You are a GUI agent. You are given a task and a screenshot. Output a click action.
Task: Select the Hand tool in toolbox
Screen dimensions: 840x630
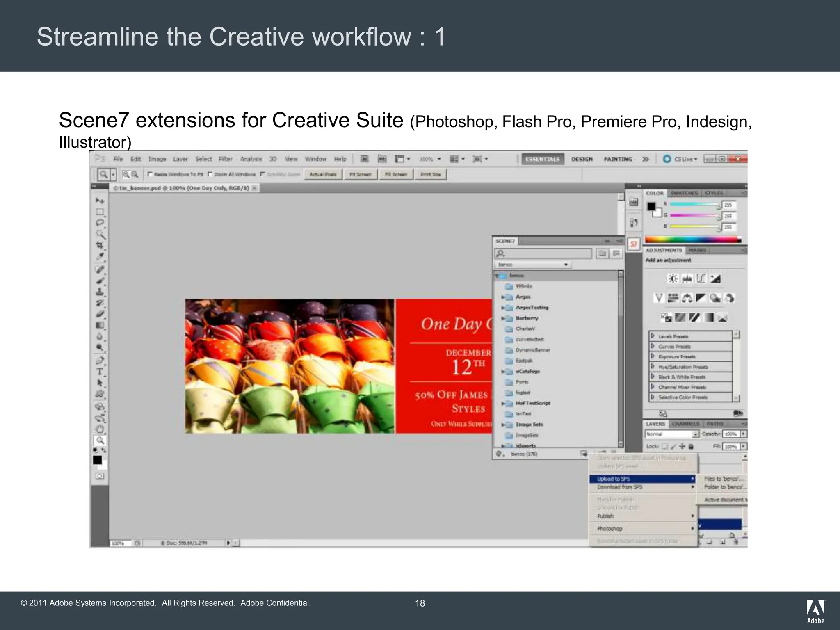click(100, 429)
